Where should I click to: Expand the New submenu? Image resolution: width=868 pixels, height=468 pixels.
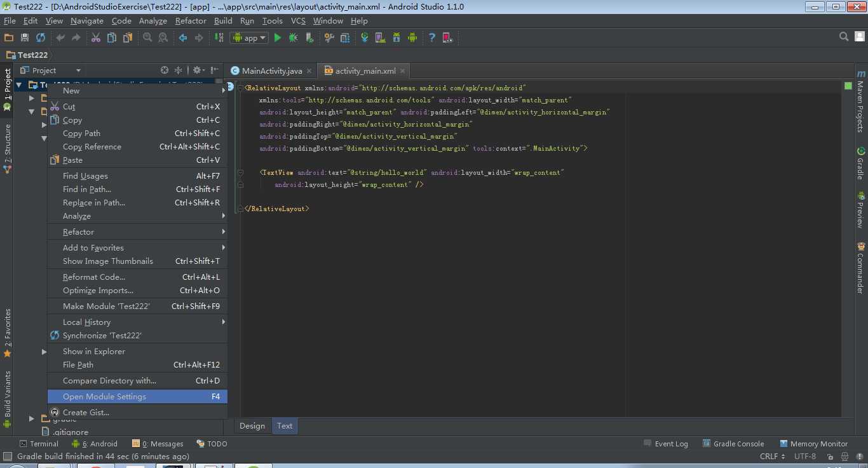coord(137,91)
